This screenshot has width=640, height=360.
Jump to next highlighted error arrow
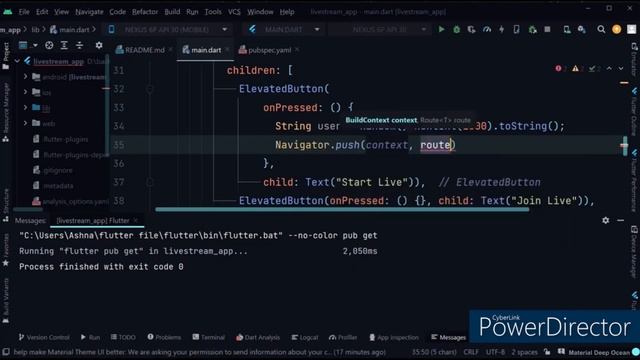pos(621,69)
